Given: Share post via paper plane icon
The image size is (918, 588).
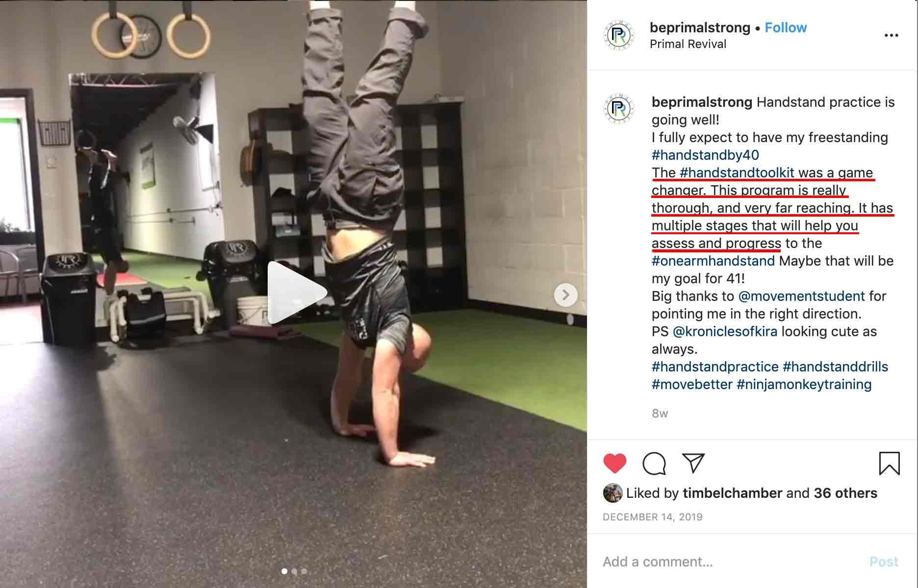Looking at the screenshot, I should (x=693, y=463).
